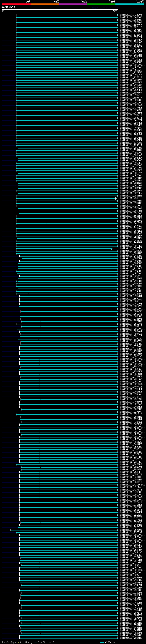The height and width of the screenshot is (644, 146).
Task: Select the UniRef100_P37899 label
Action: (x=131, y=533)
